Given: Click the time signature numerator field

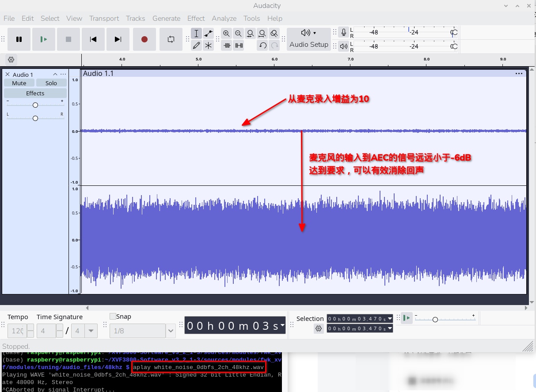Looking at the screenshot, I should coord(46,331).
